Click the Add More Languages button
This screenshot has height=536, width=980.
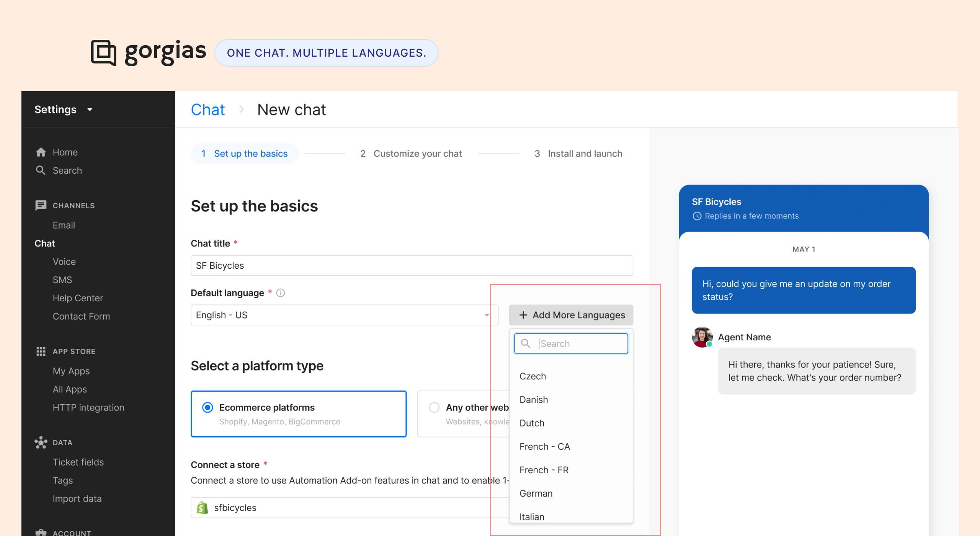pyautogui.click(x=571, y=315)
